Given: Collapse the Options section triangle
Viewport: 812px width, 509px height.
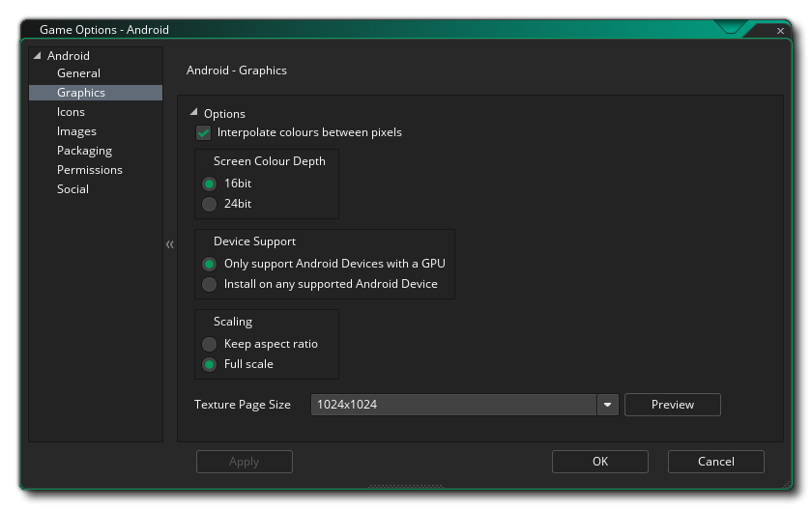Looking at the screenshot, I should [x=194, y=113].
